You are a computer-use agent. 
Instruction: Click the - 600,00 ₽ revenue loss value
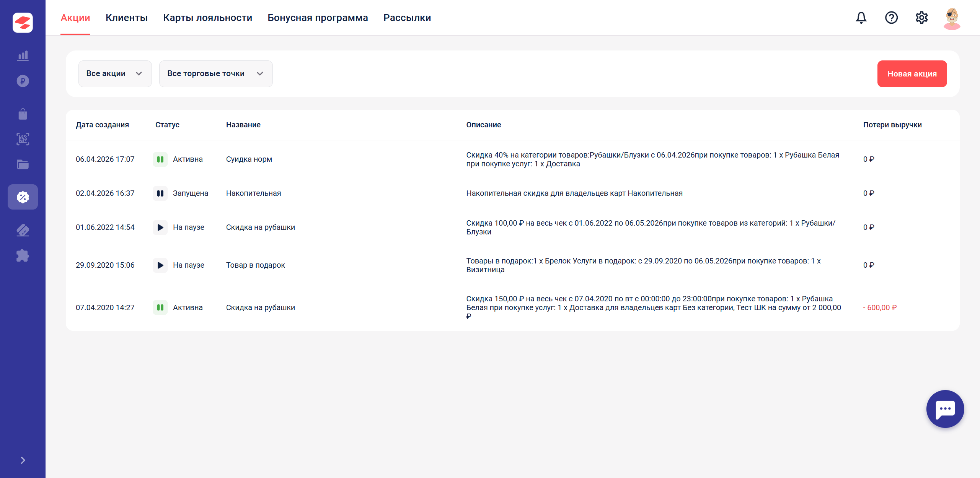point(880,307)
